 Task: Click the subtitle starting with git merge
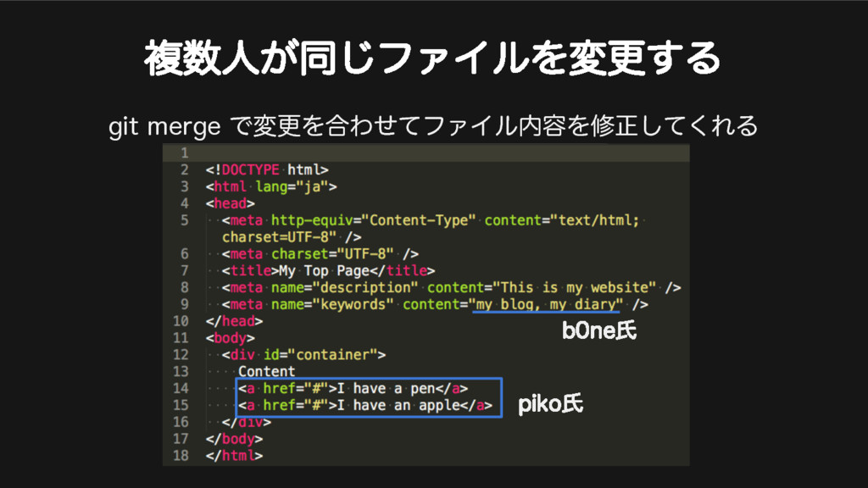click(433, 126)
